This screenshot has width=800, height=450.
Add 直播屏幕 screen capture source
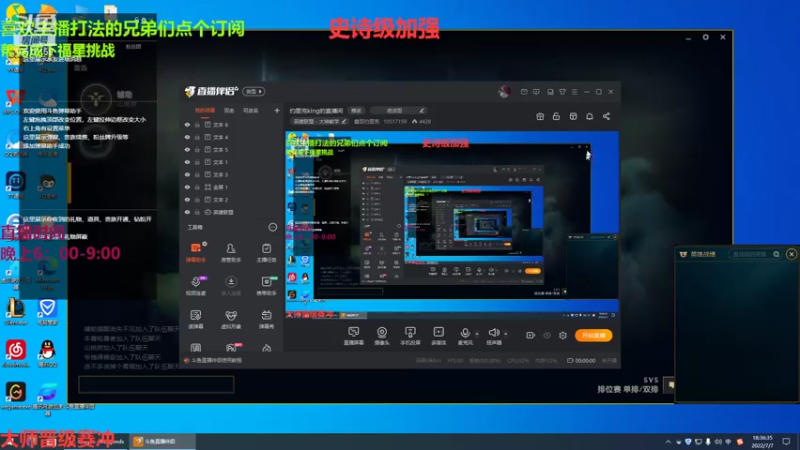[x=354, y=336]
